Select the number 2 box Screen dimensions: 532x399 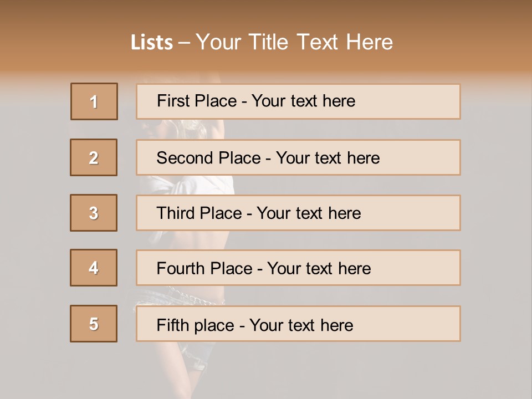pyautogui.click(x=94, y=157)
